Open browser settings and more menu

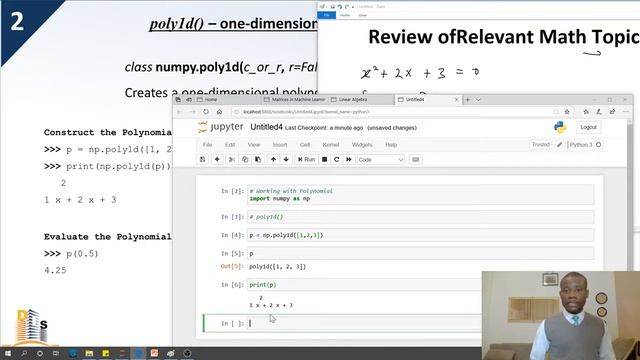click(626, 112)
